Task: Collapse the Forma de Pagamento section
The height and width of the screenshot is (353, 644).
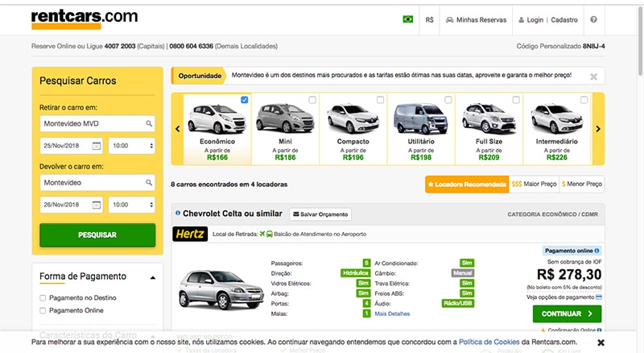Action: tap(153, 278)
